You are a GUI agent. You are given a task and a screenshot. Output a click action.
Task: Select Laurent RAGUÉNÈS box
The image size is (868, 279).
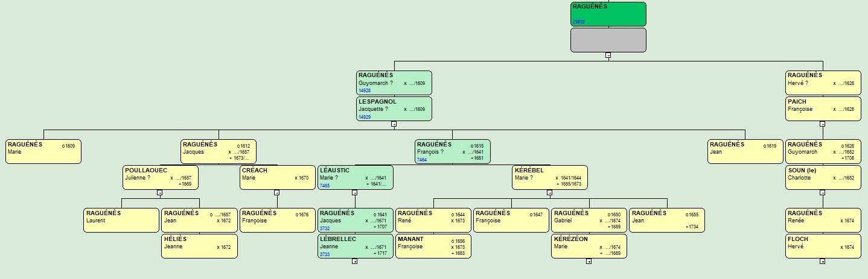pyautogui.click(x=121, y=220)
